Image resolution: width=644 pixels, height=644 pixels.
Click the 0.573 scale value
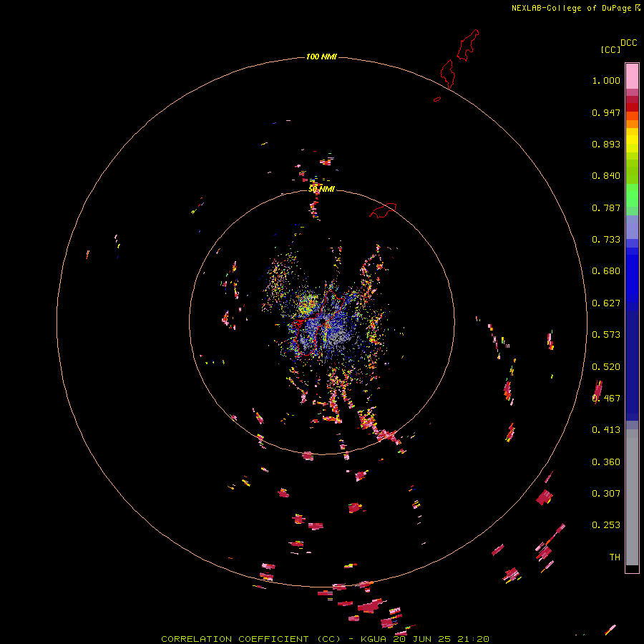606,335
